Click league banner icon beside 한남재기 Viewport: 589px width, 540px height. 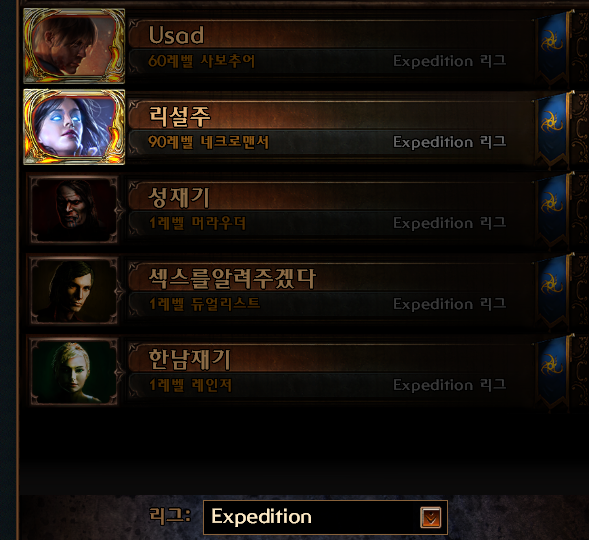554,372
